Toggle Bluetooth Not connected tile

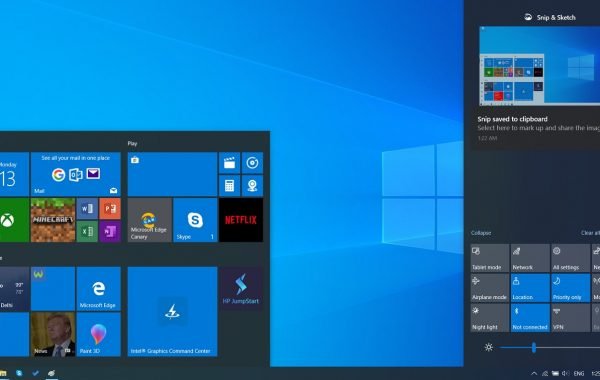click(x=530, y=318)
